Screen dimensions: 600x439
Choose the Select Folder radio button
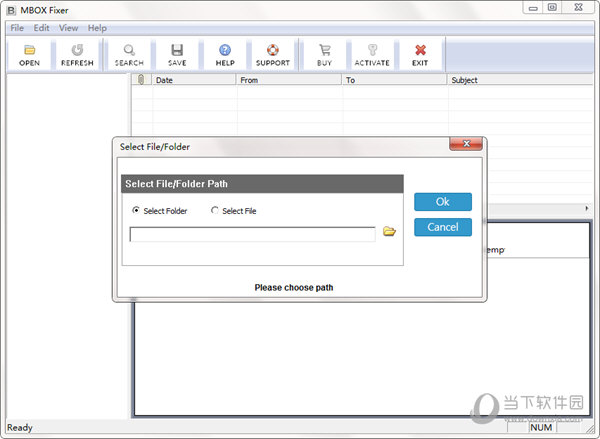[x=135, y=210]
